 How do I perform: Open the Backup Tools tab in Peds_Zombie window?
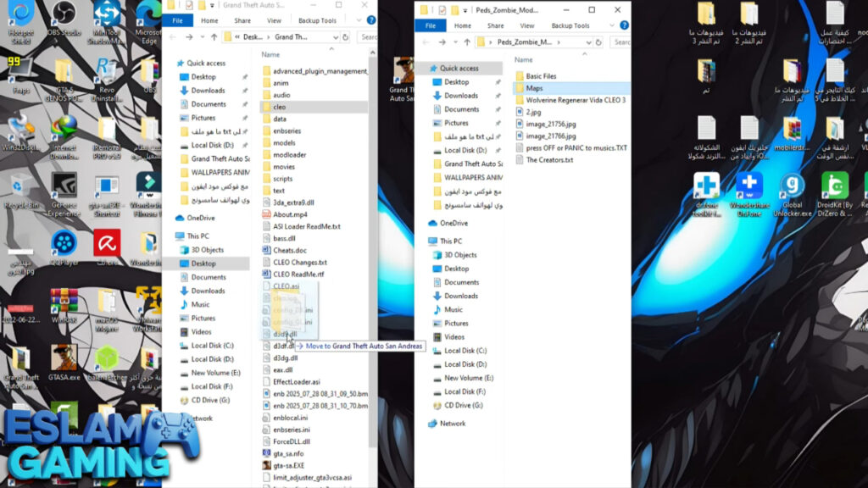[x=570, y=25]
